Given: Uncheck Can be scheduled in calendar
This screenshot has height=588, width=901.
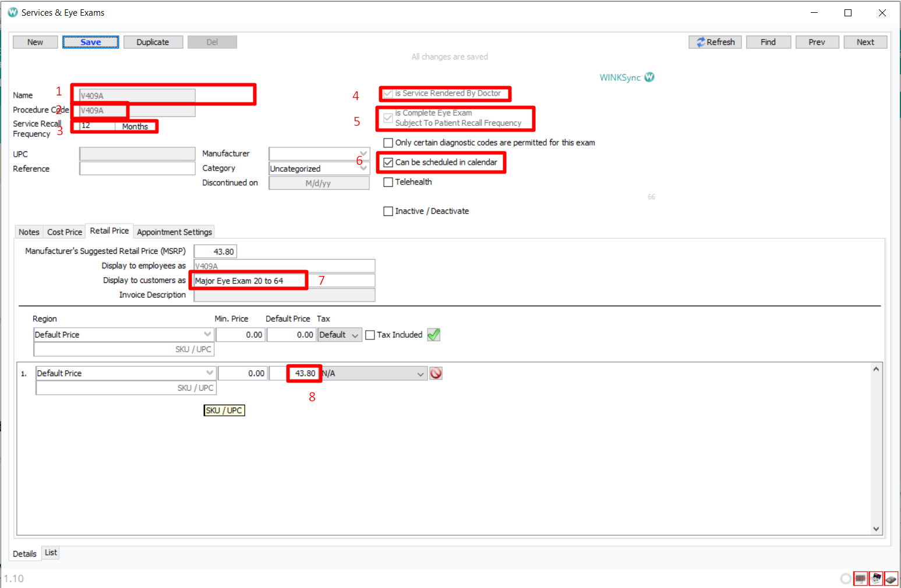Looking at the screenshot, I should pos(388,162).
